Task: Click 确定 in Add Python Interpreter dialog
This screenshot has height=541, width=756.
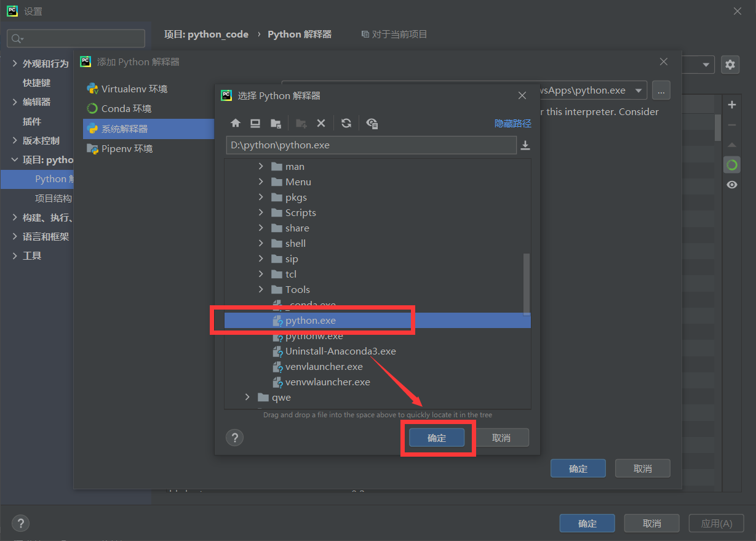Action: click(578, 468)
